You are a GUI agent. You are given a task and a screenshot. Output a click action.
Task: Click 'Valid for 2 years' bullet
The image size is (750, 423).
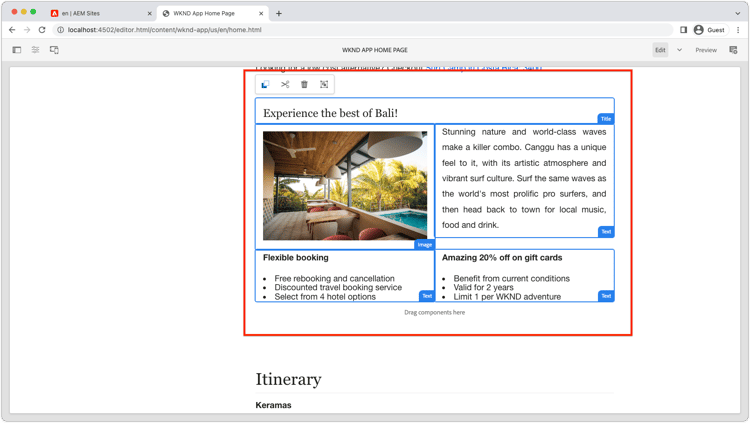click(x=484, y=287)
